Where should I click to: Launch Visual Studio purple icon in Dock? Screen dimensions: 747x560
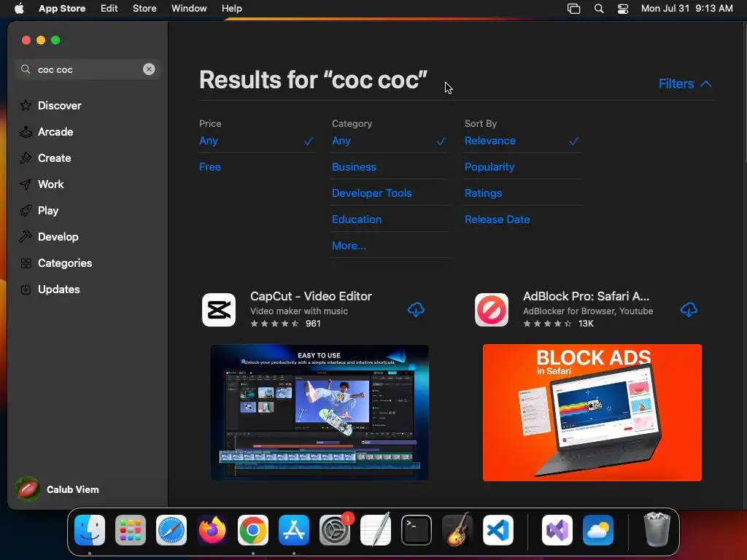point(557,529)
